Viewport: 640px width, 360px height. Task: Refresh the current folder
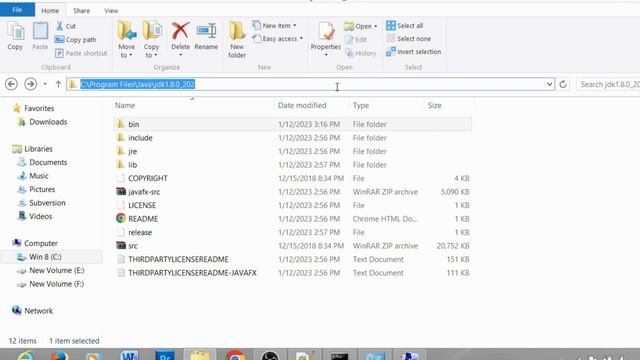563,84
